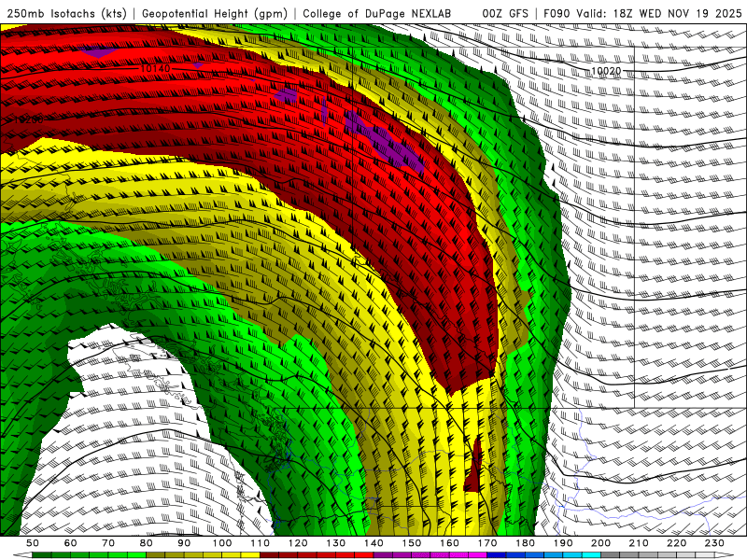Click the 170 legend tick label
Image resolution: width=747 pixels, height=560 pixels.
[487, 543]
